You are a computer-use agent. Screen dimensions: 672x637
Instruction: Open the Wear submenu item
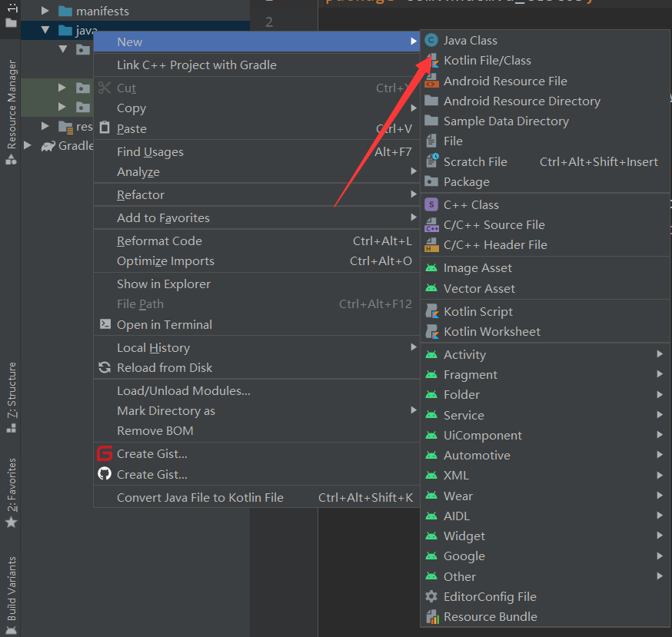[x=545, y=496]
